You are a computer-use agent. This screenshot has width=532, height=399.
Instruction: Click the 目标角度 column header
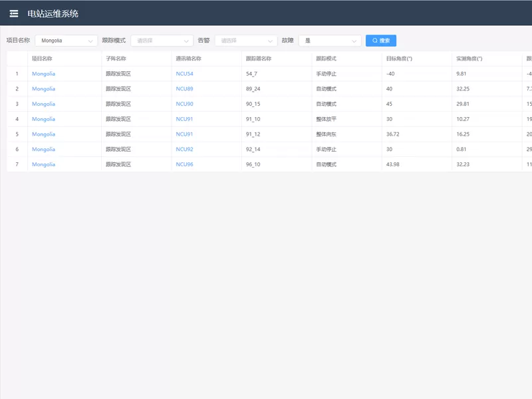coord(399,59)
